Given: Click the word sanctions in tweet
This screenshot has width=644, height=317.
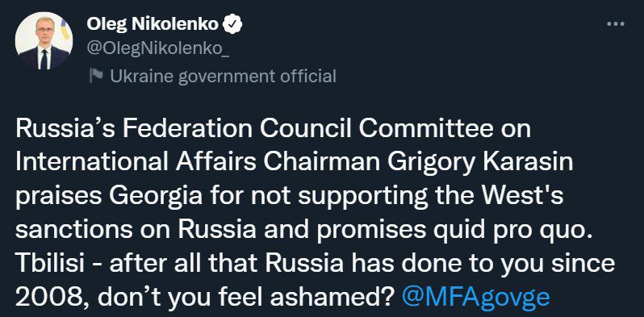Looking at the screenshot, I should tap(74, 231).
